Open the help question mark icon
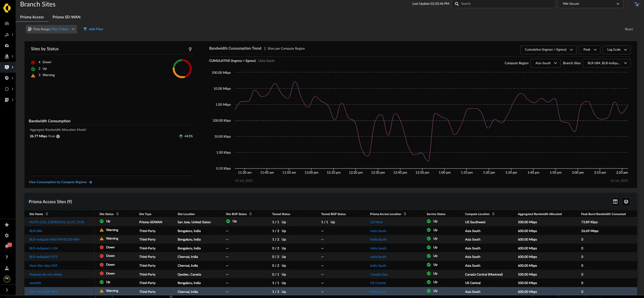644x298 pixels. (7, 257)
